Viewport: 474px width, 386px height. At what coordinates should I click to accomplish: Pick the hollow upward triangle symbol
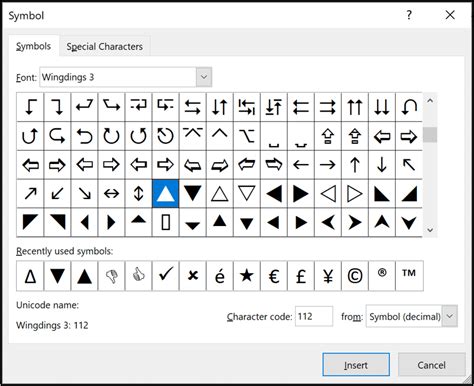click(220, 194)
